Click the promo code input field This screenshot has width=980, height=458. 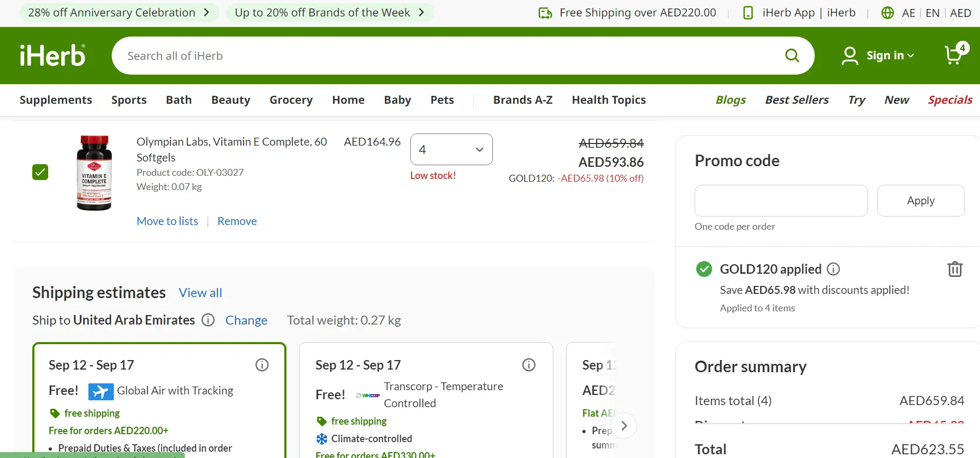coord(781,201)
